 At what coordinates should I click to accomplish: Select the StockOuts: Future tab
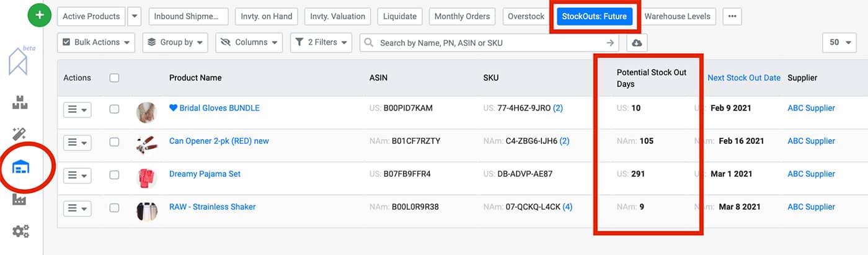pyautogui.click(x=594, y=17)
